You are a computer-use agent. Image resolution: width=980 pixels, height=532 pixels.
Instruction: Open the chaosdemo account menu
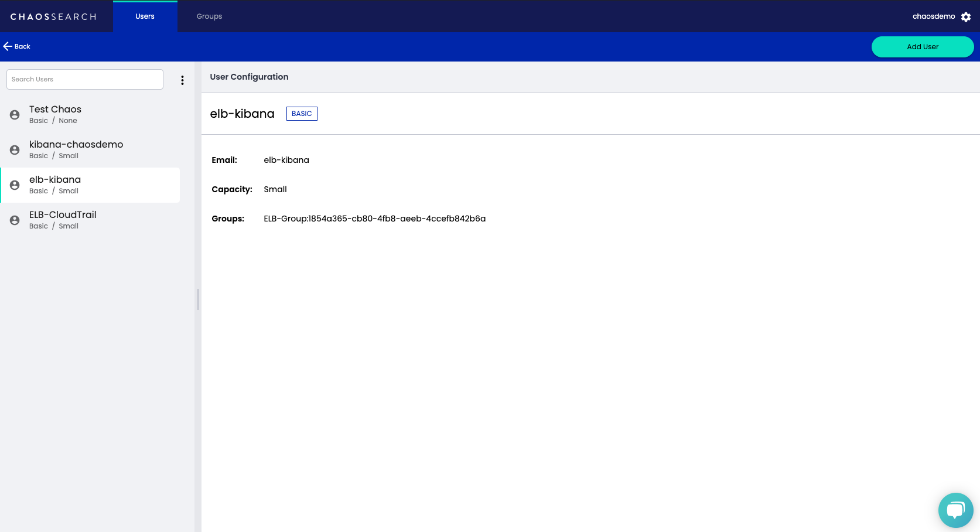934,16
